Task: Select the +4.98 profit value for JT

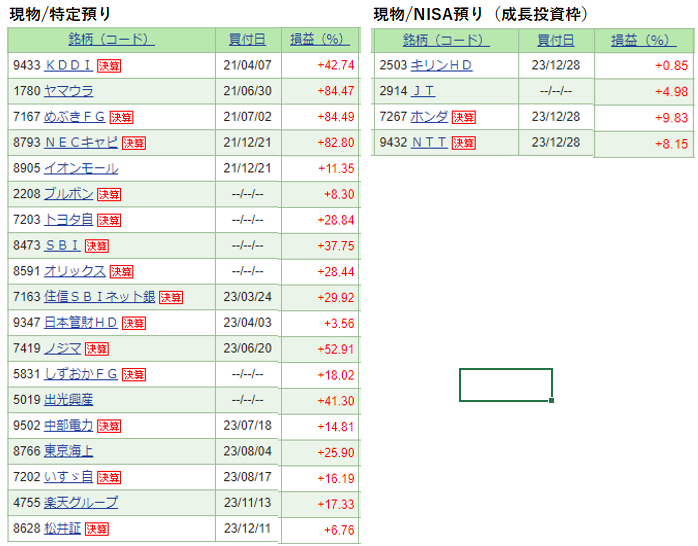Action: click(x=671, y=92)
